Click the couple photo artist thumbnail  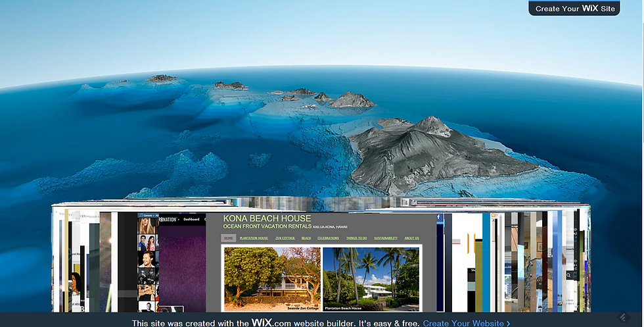coord(147,243)
